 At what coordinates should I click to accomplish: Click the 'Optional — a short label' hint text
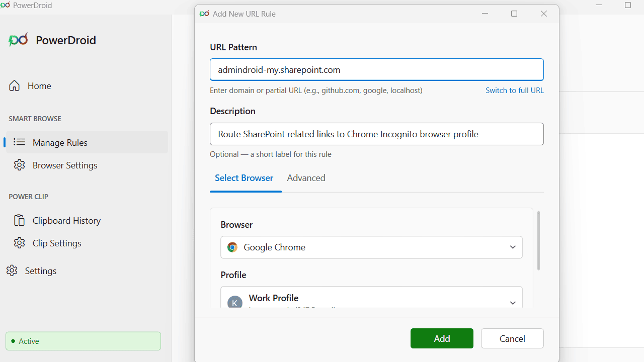pyautogui.click(x=271, y=154)
